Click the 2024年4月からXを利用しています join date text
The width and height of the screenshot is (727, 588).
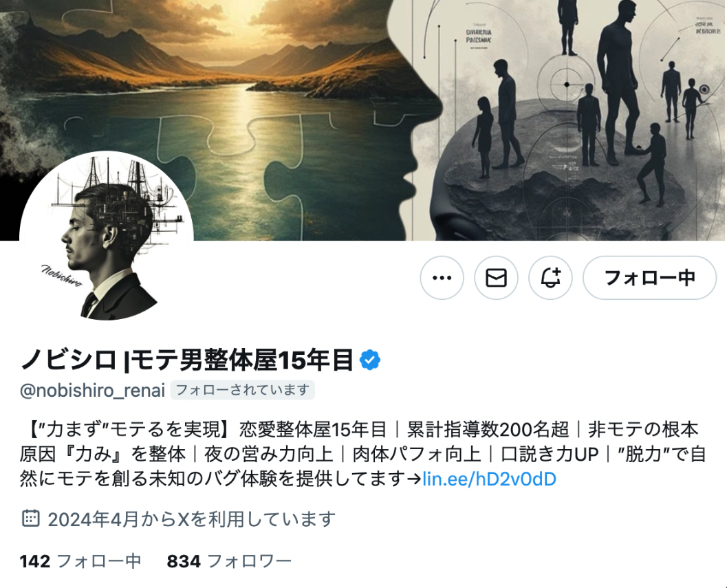[191, 519]
